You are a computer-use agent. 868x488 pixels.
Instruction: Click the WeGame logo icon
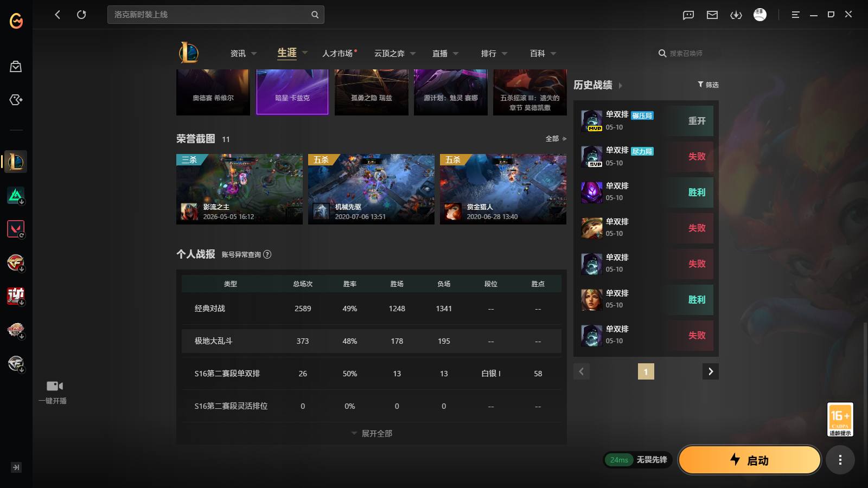[x=16, y=21]
